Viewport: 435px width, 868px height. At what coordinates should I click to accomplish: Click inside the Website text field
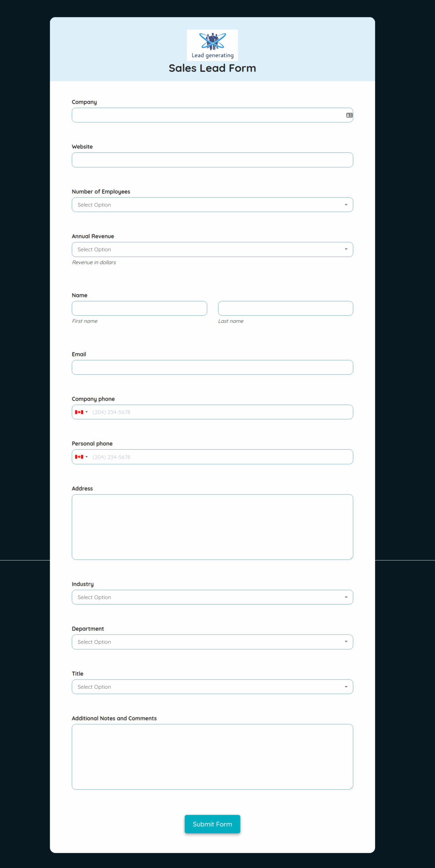(212, 160)
